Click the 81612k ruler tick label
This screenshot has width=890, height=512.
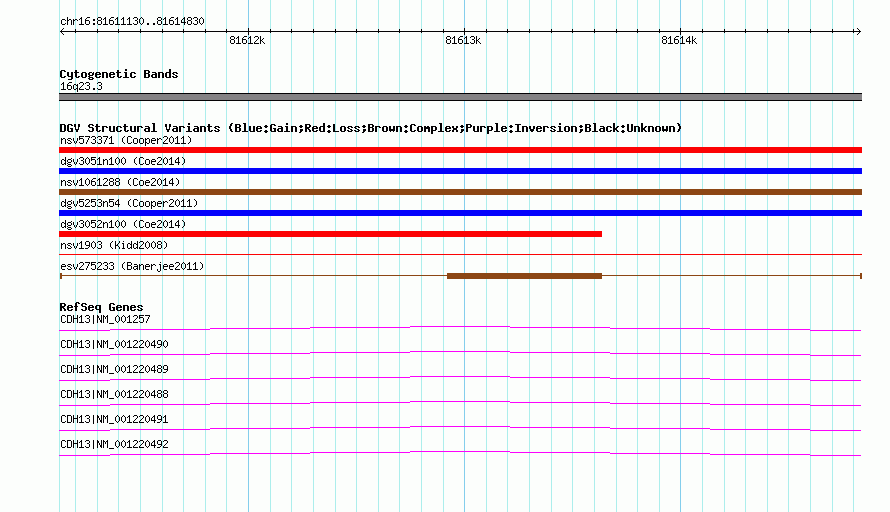point(247,40)
